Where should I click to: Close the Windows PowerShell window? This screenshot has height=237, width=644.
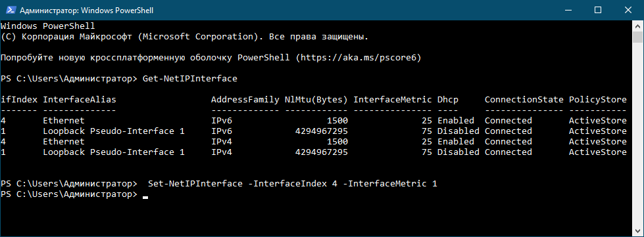tap(627, 11)
